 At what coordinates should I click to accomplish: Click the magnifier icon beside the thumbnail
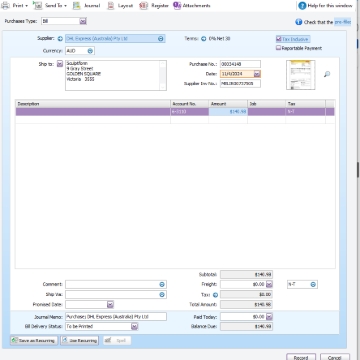click(x=327, y=74)
